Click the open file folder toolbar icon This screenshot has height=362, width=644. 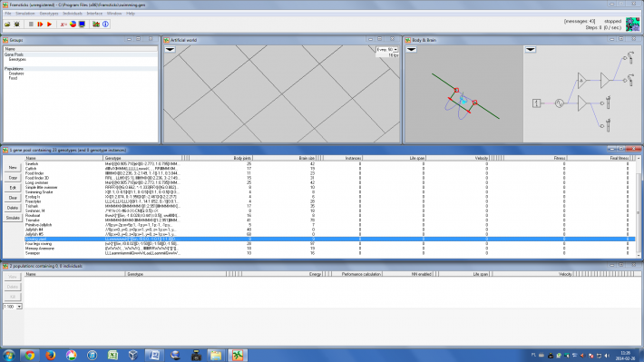[7, 24]
